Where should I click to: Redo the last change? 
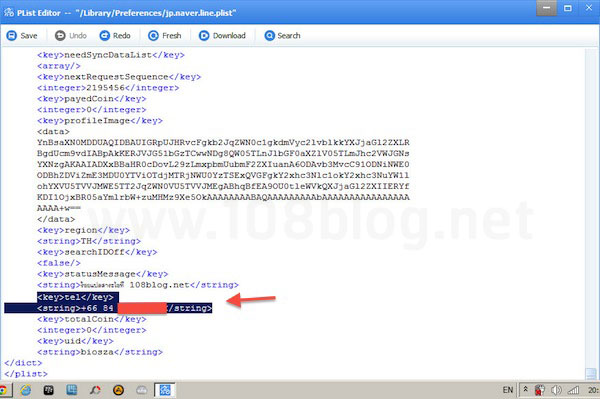point(115,36)
